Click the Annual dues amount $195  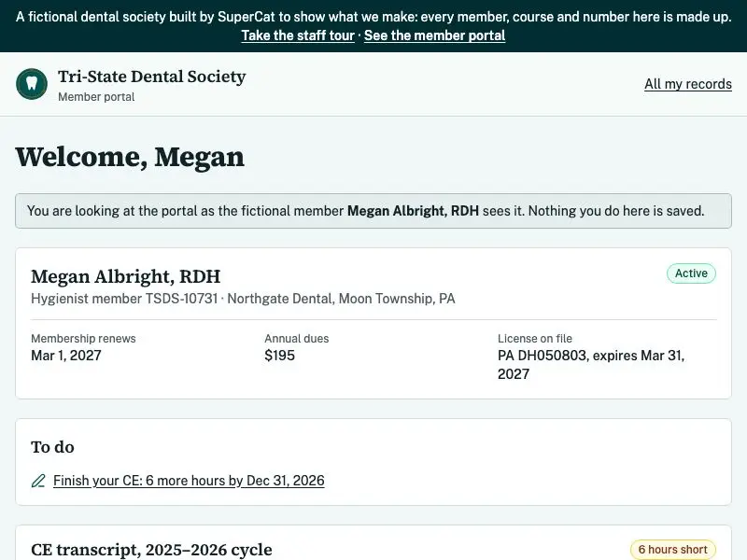coord(279,356)
